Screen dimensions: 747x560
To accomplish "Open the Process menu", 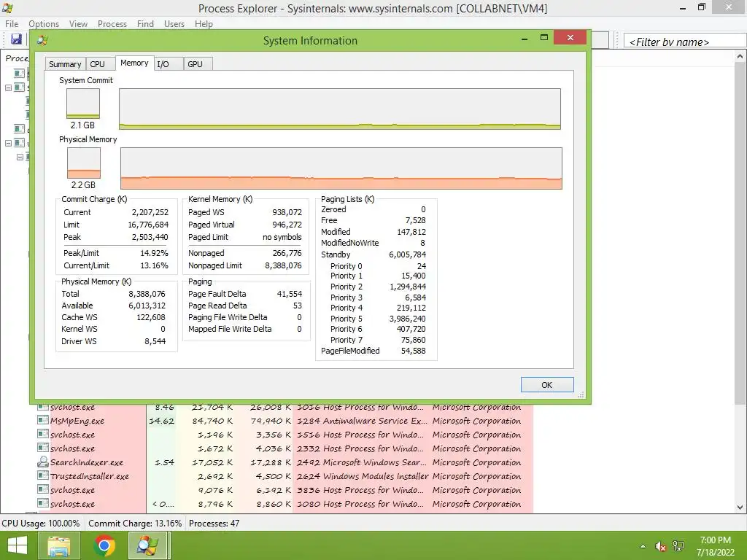I will point(112,24).
